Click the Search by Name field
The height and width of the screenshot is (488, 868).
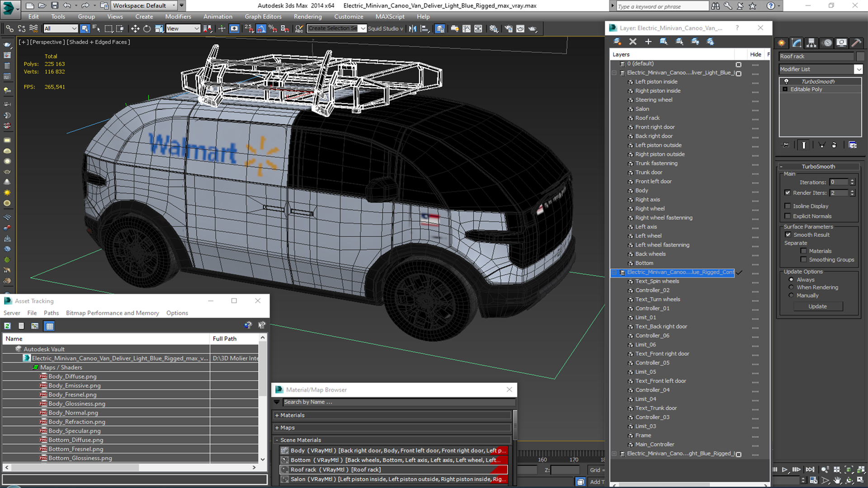click(399, 402)
